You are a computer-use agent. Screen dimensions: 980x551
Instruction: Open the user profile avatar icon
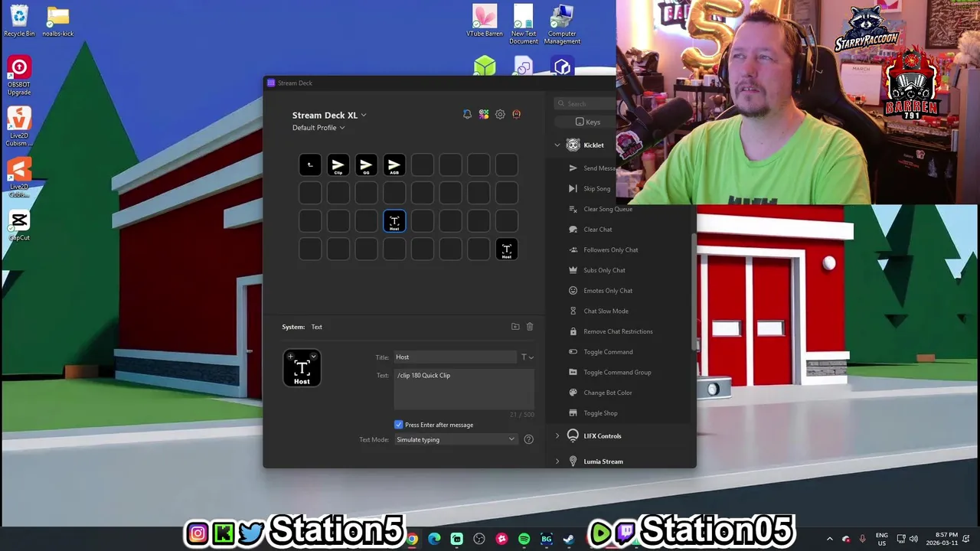(x=516, y=114)
